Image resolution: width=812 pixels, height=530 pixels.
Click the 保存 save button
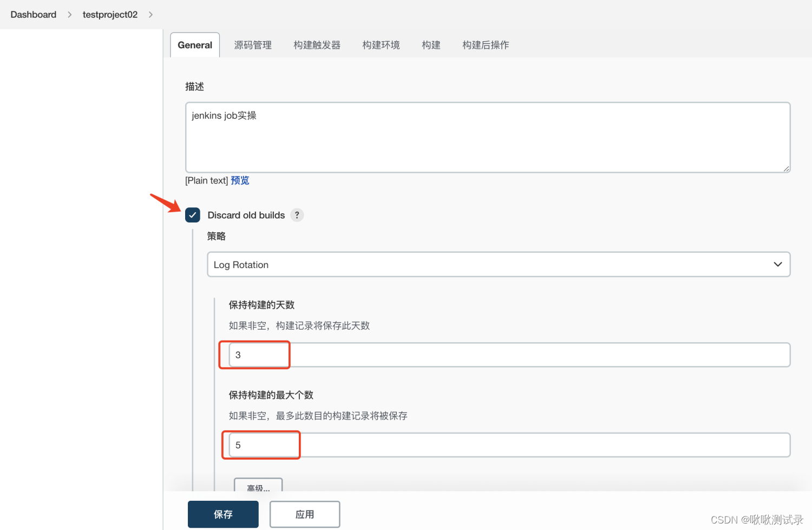point(223,514)
